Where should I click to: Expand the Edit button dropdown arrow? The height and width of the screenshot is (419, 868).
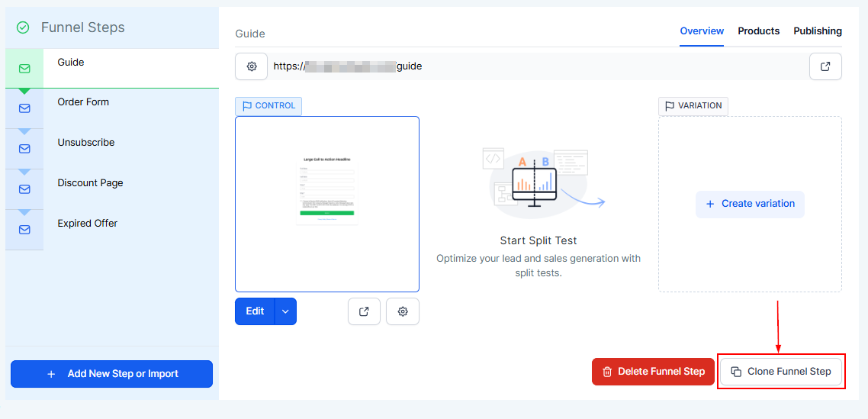285,311
